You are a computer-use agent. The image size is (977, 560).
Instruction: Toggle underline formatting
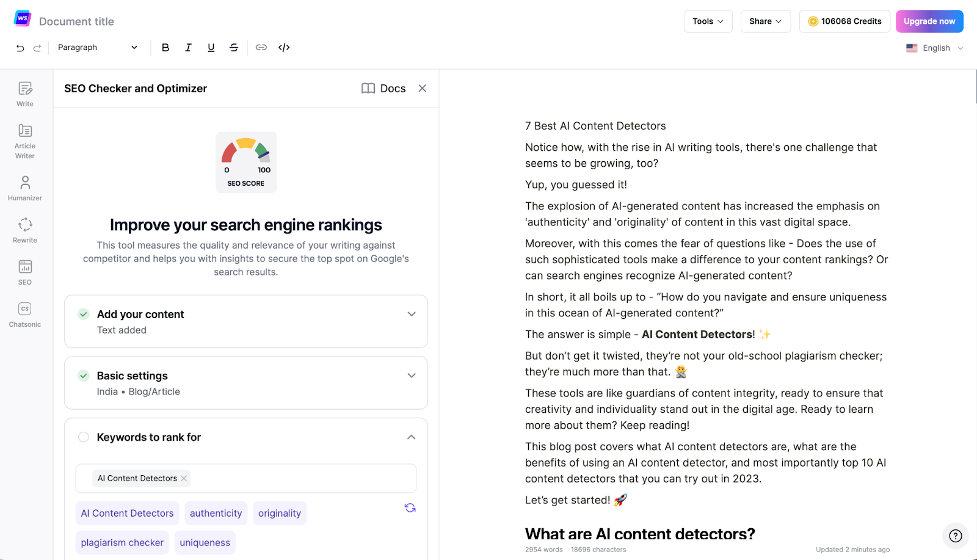(211, 47)
